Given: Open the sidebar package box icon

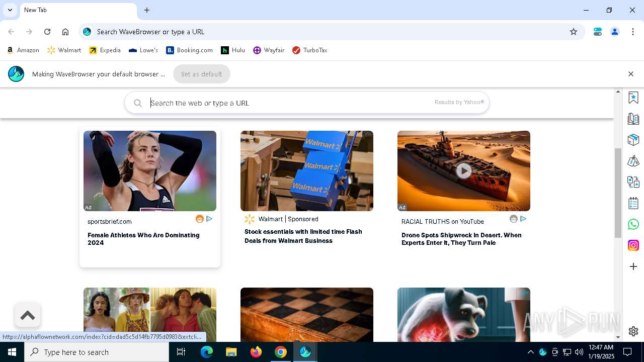Looking at the screenshot, I should coord(633,140).
